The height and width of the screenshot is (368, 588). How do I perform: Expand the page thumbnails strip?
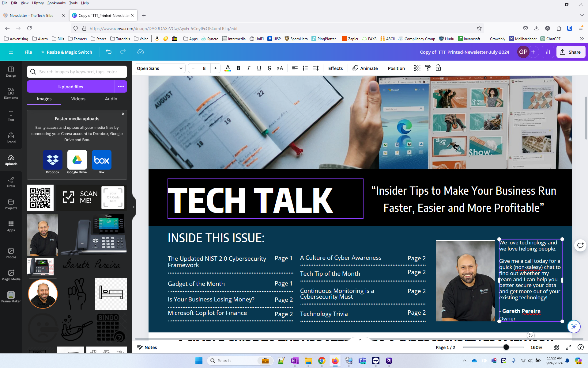pos(360,339)
